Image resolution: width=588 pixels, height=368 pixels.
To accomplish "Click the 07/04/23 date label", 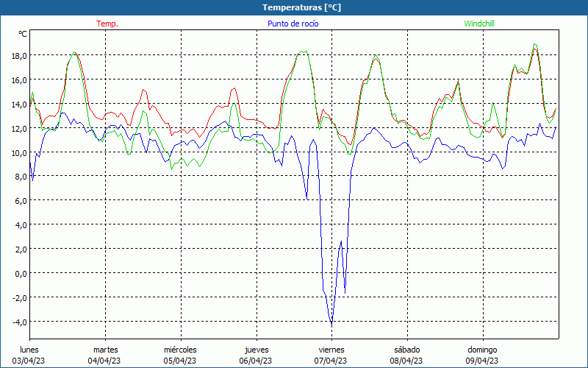I will [331, 361].
